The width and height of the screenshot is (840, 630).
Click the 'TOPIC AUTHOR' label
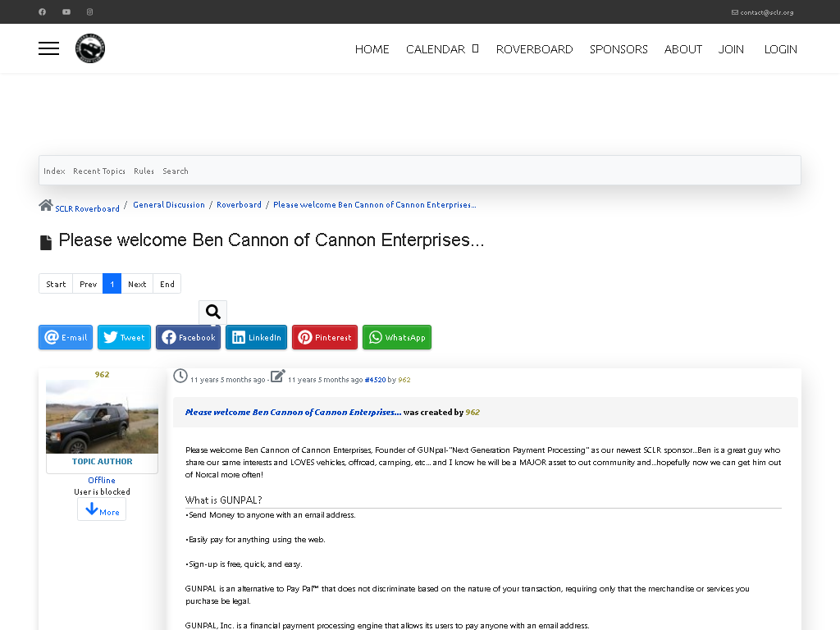103,461
